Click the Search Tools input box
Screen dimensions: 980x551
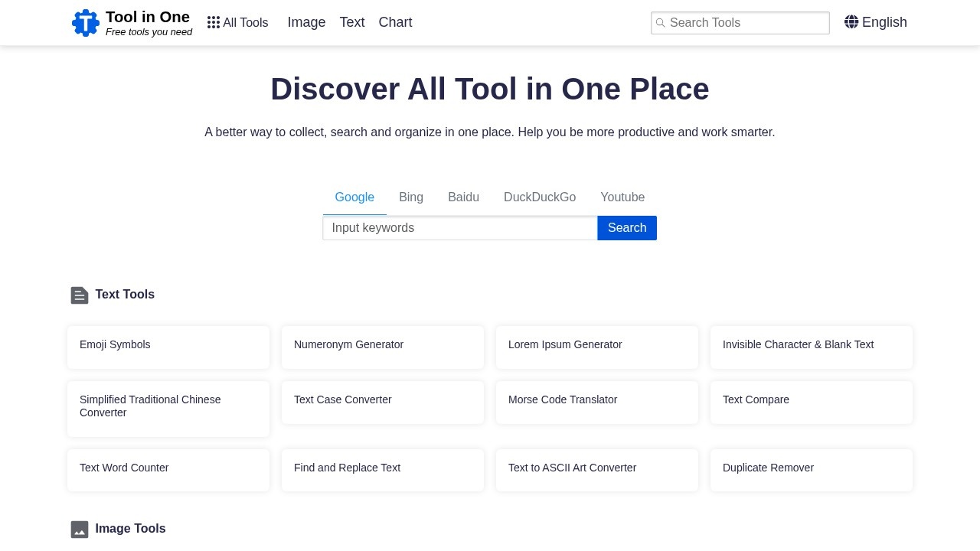pyautogui.click(x=746, y=23)
